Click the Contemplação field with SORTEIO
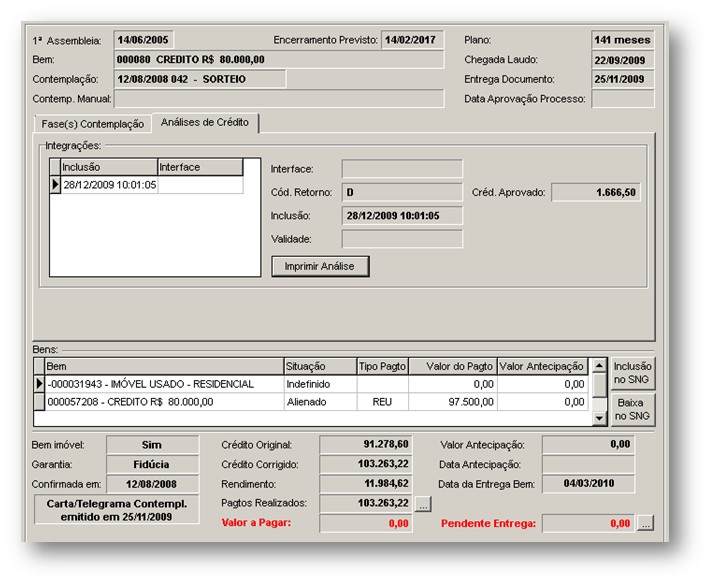This screenshot has height=584, width=711. [200, 79]
